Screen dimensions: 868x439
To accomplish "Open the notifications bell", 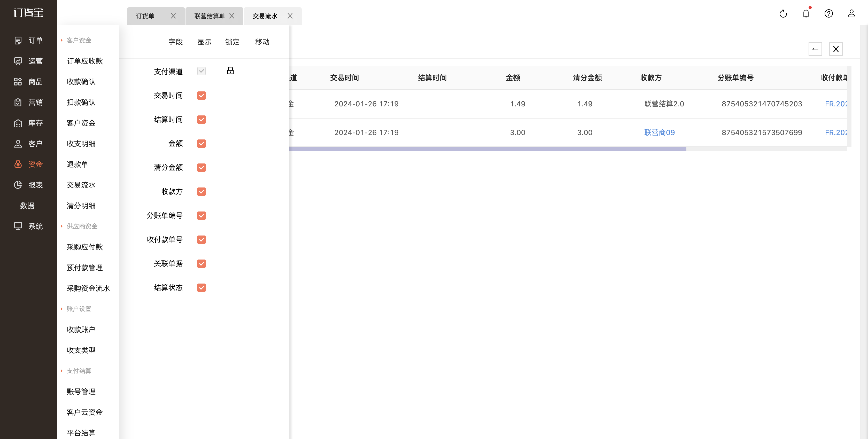I will point(806,13).
